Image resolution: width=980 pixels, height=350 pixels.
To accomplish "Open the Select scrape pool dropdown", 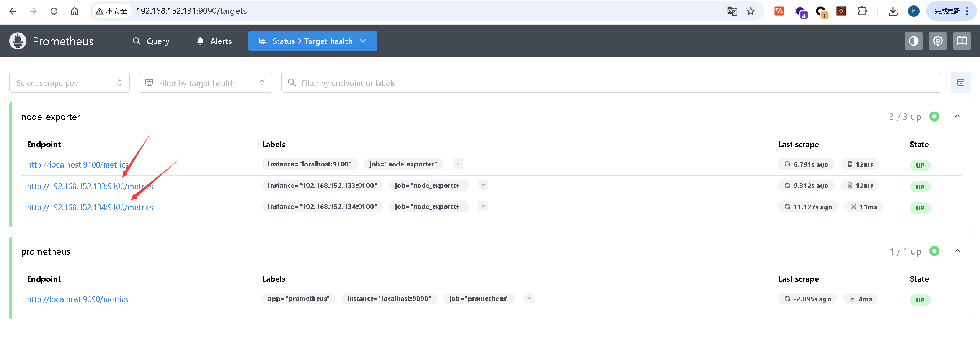I will coord(69,82).
